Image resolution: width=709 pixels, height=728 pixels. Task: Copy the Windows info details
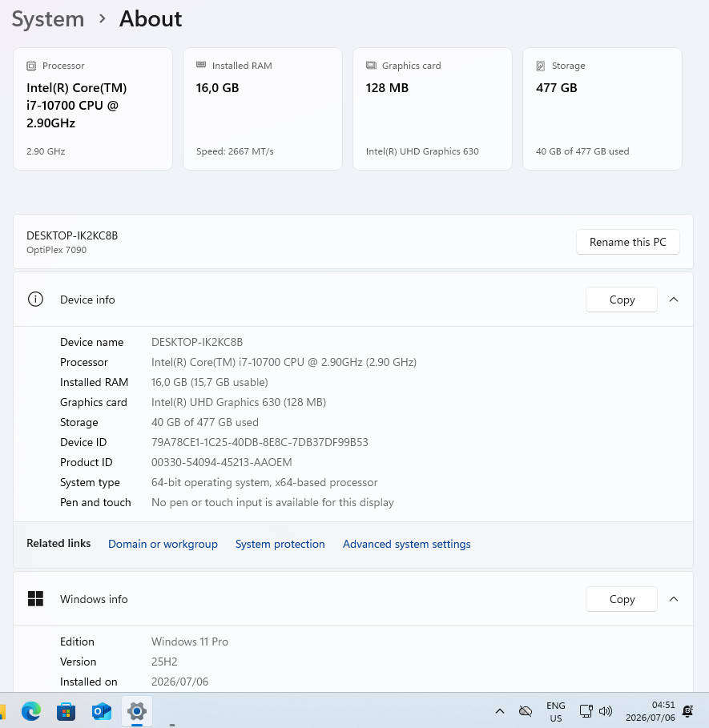[x=621, y=599]
